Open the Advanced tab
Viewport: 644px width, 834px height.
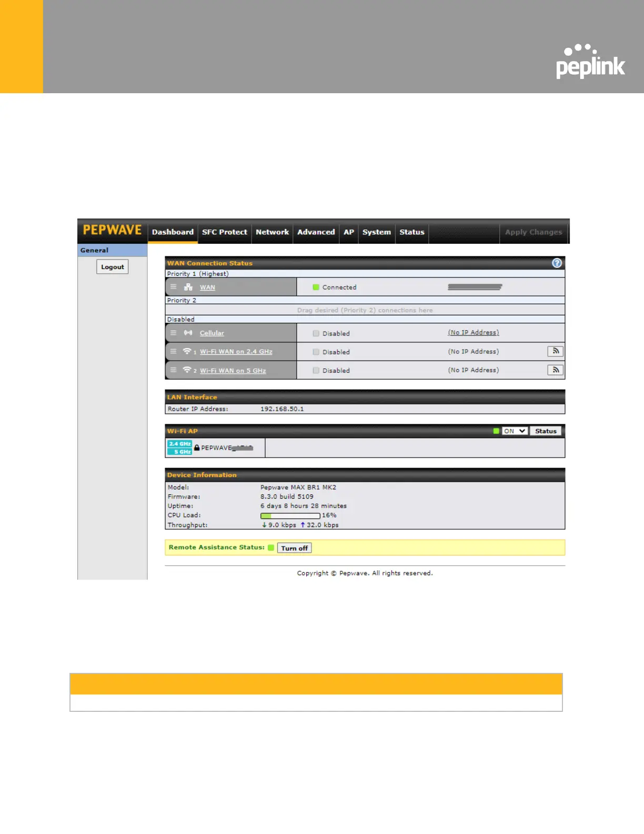pyautogui.click(x=316, y=232)
